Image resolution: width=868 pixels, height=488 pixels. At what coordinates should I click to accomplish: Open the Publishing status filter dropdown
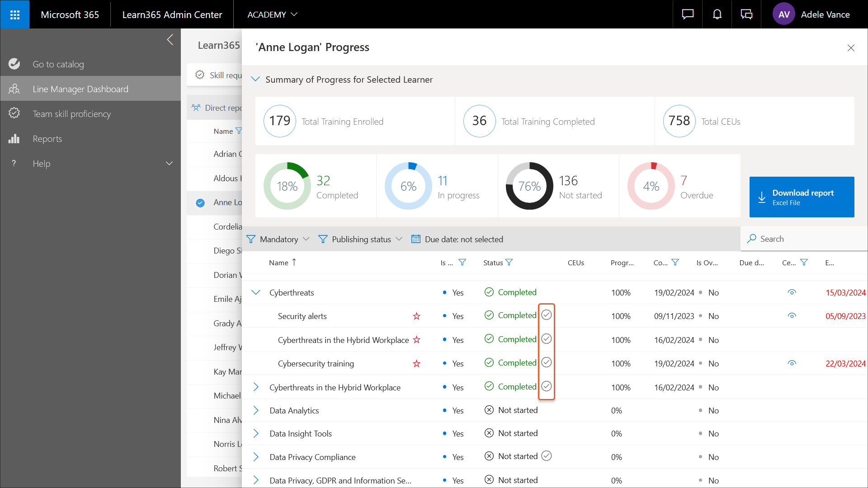pyautogui.click(x=360, y=239)
